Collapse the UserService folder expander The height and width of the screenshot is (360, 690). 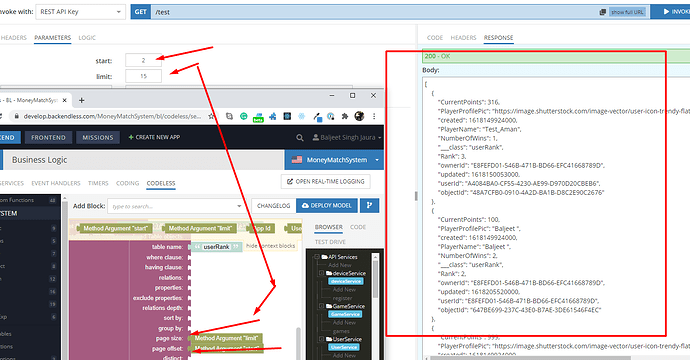point(321,339)
